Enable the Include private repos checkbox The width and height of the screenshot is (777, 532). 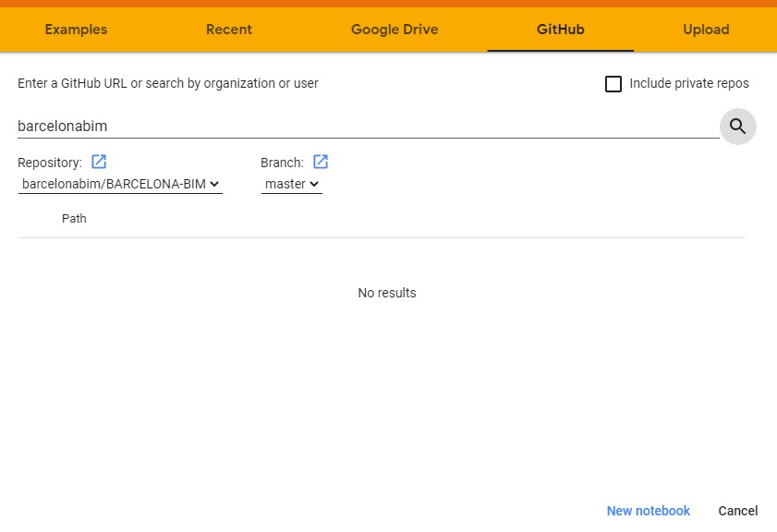[613, 84]
